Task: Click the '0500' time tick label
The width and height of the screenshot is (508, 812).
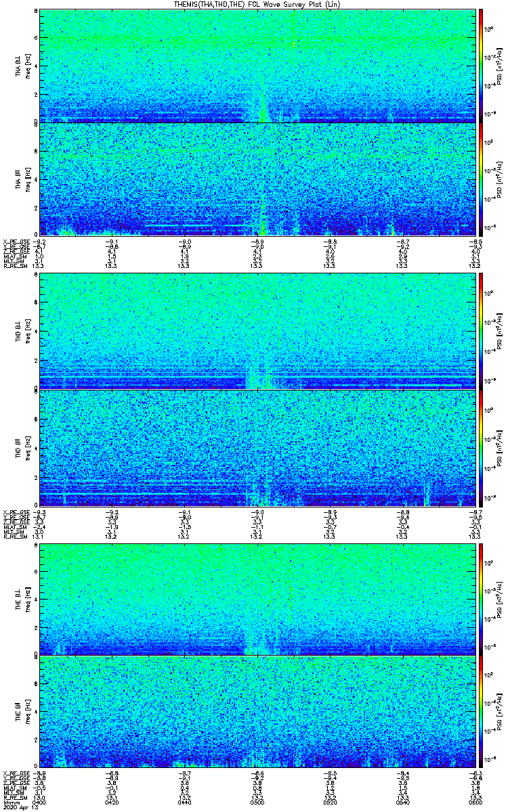Action: click(257, 802)
